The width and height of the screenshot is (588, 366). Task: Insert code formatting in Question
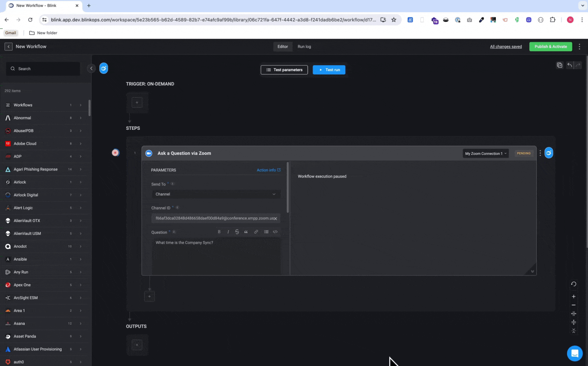[275, 232]
